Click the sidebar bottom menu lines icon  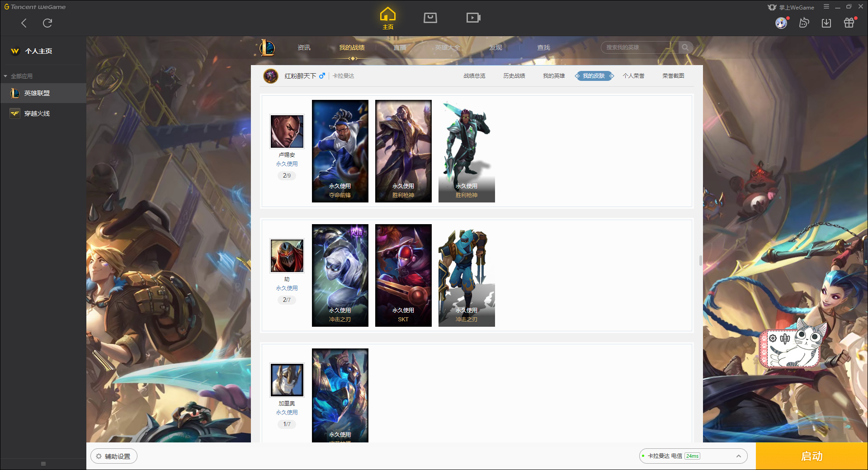(43, 464)
